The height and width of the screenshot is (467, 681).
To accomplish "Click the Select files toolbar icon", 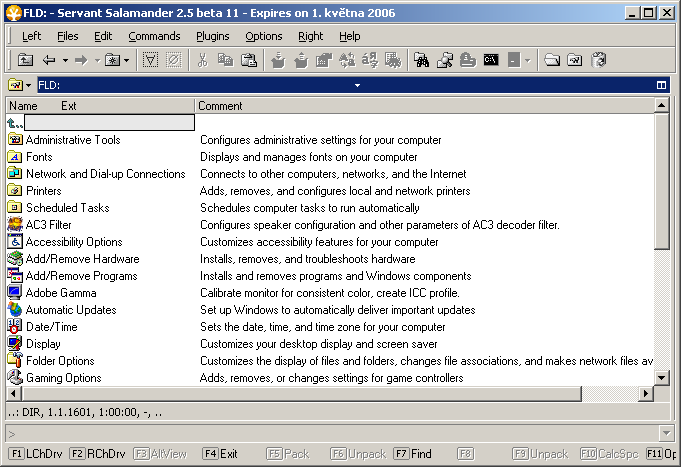I will tap(150, 60).
